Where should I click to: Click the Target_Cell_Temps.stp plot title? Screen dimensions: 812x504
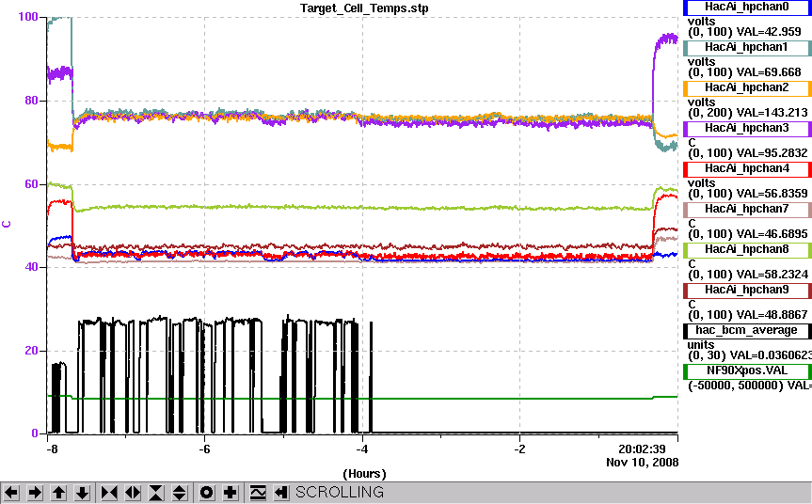point(364,8)
